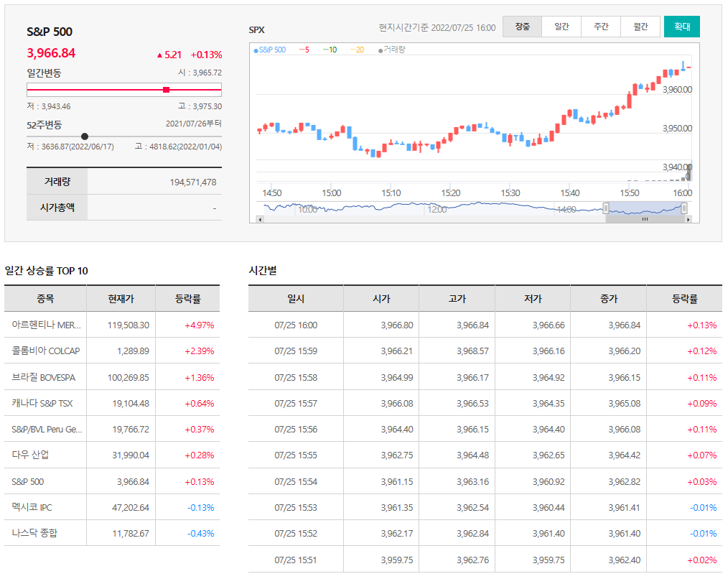
Task: Click the S&P 500 page title
Action: pos(50,32)
